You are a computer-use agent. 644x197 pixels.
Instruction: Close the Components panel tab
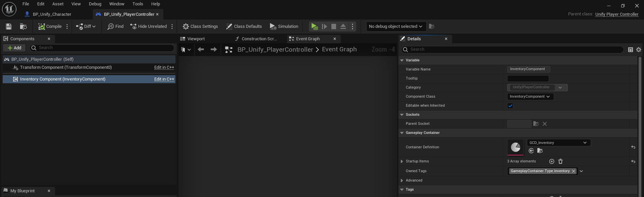pyautogui.click(x=49, y=39)
